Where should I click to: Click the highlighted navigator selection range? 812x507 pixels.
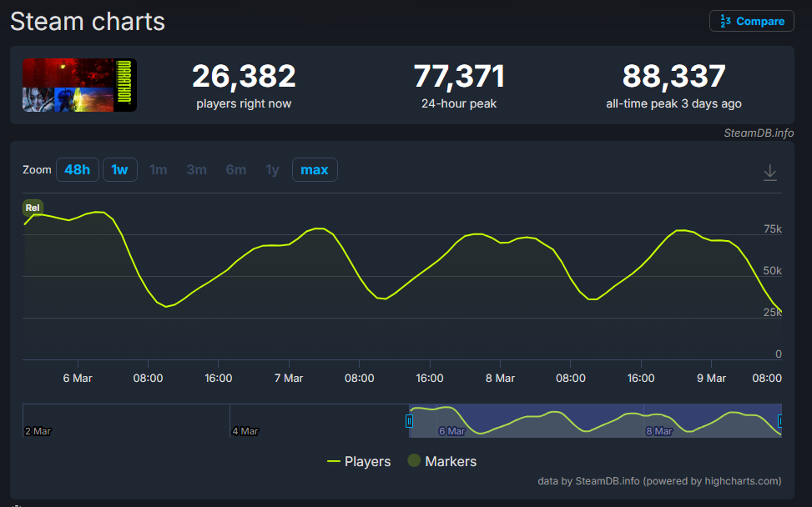(x=595, y=420)
